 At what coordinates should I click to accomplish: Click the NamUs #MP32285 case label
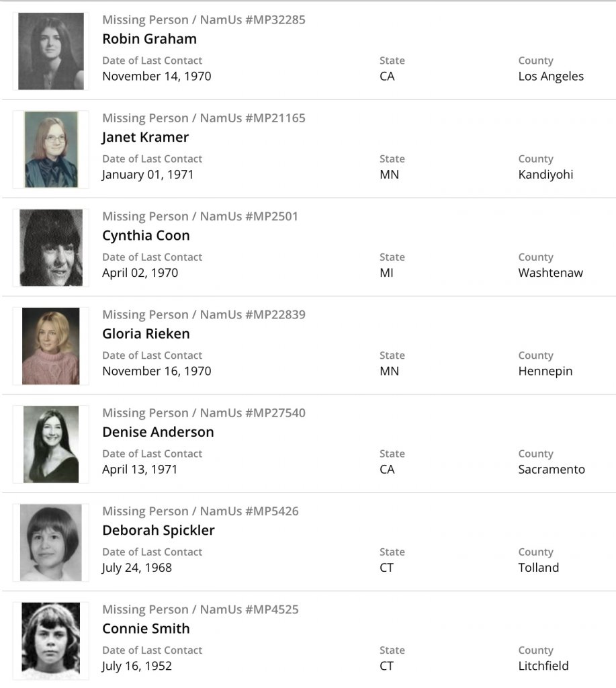point(204,19)
